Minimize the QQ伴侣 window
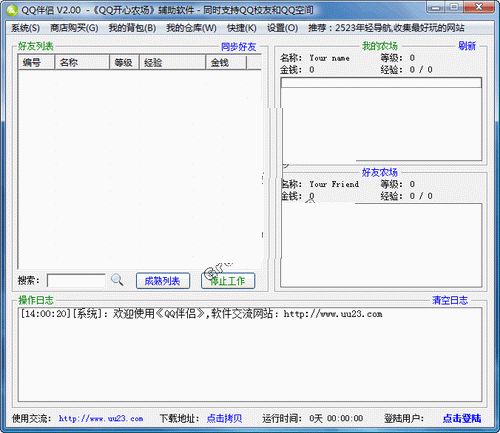This screenshot has height=433, width=500. [x=436, y=7]
